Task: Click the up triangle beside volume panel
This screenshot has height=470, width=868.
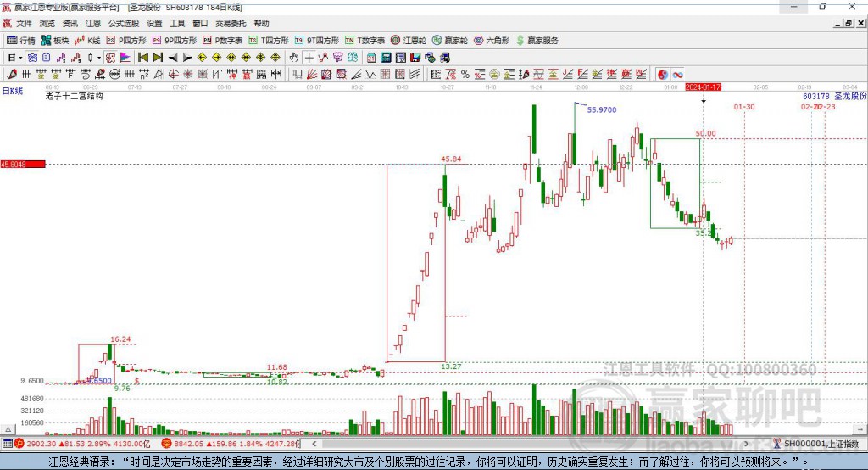Action: pos(8,429)
